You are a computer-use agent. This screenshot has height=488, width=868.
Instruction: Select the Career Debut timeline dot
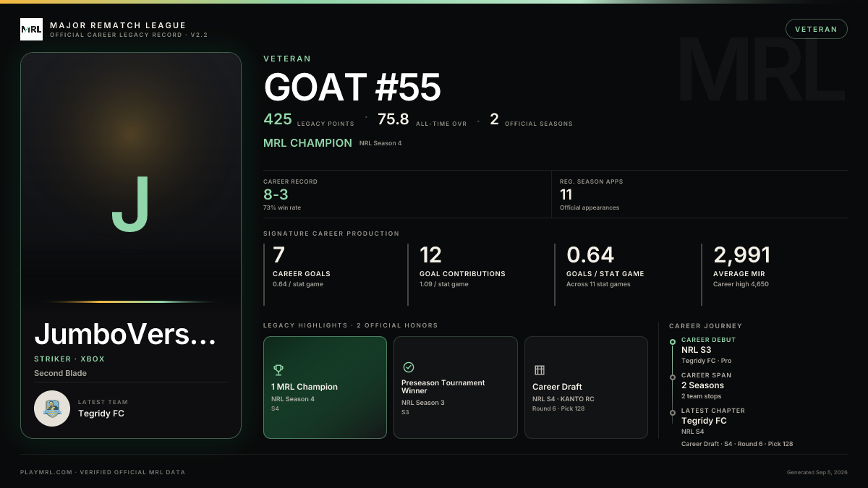click(x=673, y=341)
